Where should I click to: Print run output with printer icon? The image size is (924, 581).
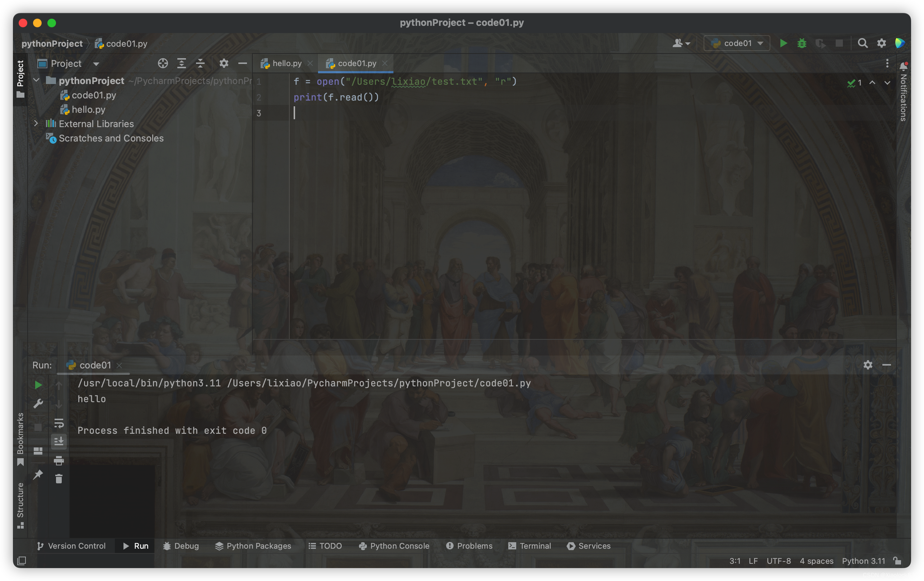click(x=59, y=460)
